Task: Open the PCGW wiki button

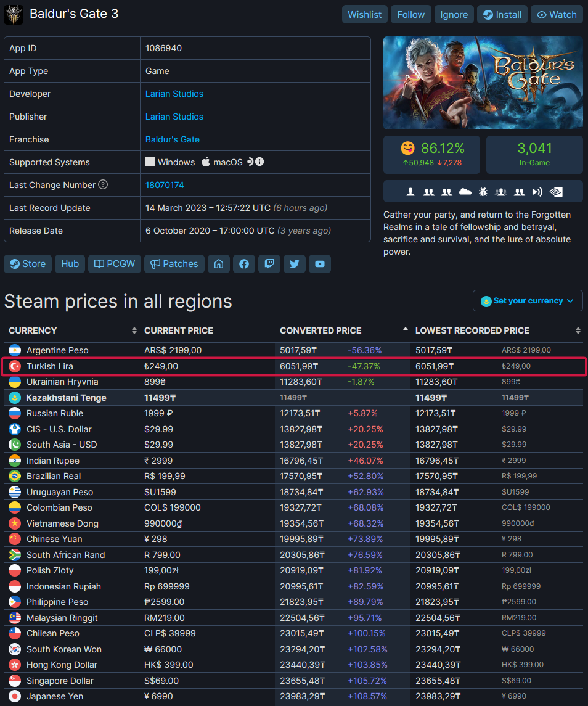Action: pos(115,264)
